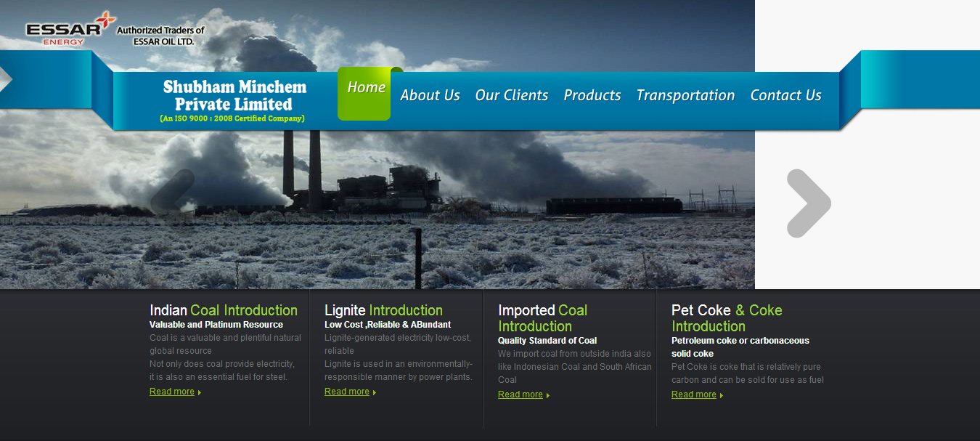Click the Imported Coal Introduction heading
The height and width of the screenshot is (441, 980).
pyautogui.click(x=542, y=318)
